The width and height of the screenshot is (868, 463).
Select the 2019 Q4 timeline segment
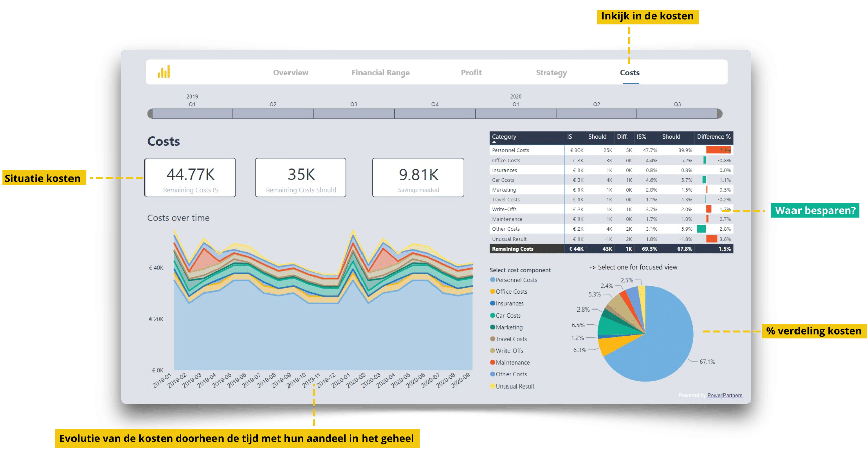pyautogui.click(x=435, y=114)
